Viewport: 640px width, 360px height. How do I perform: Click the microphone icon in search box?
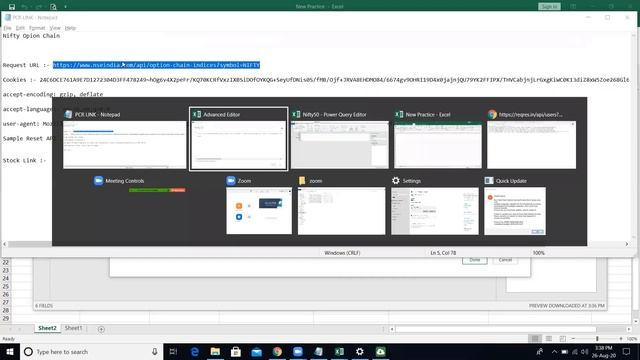tap(155, 351)
